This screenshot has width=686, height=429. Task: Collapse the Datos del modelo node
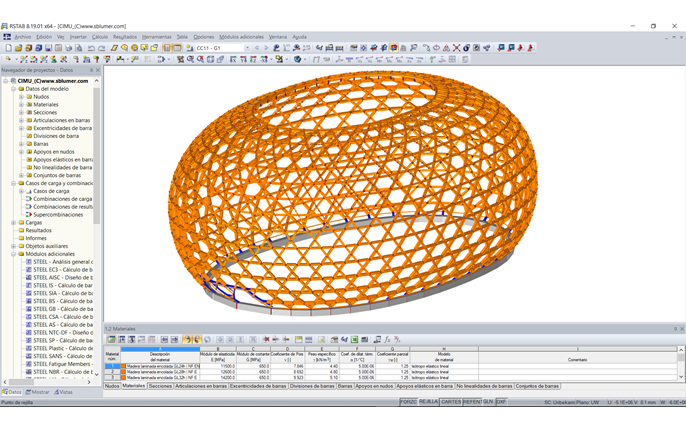(13, 89)
